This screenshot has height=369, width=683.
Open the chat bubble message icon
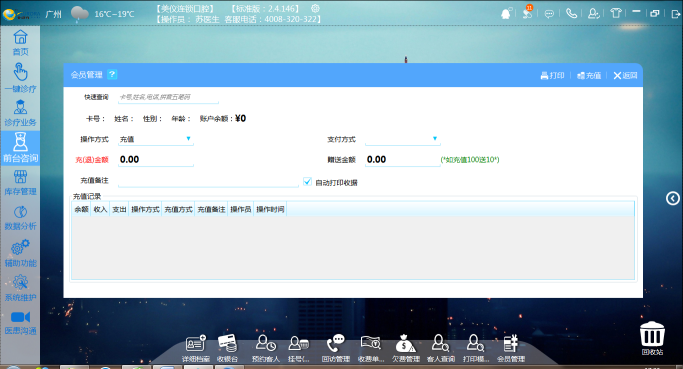pos(549,14)
